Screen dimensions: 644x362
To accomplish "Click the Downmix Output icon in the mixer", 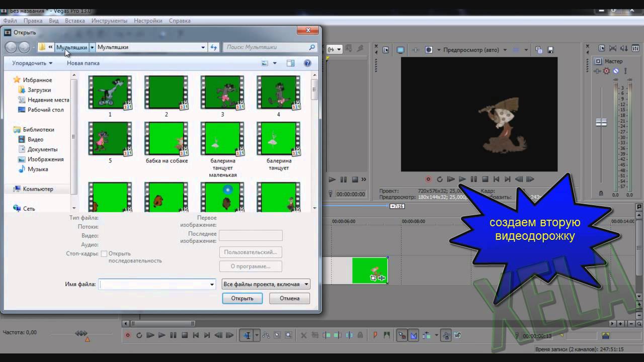I will (613, 48).
